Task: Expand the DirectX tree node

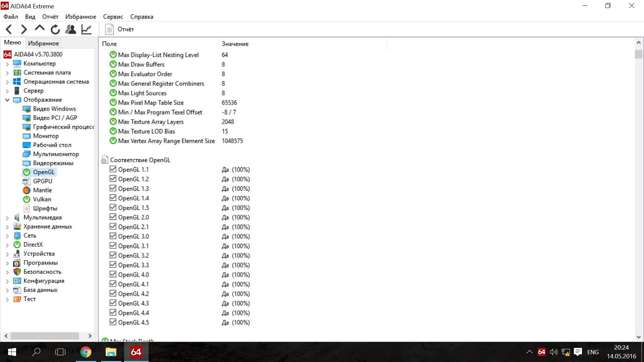Action: click(7, 245)
